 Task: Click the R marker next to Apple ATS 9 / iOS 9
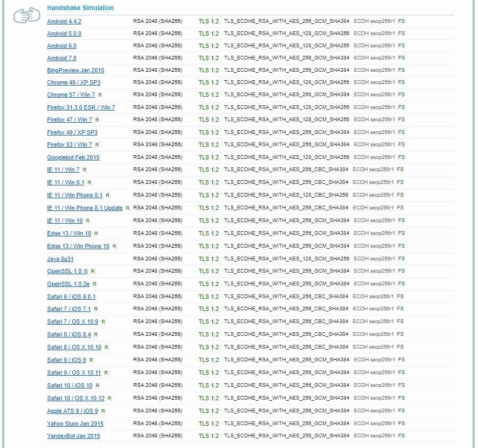(x=103, y=411)
